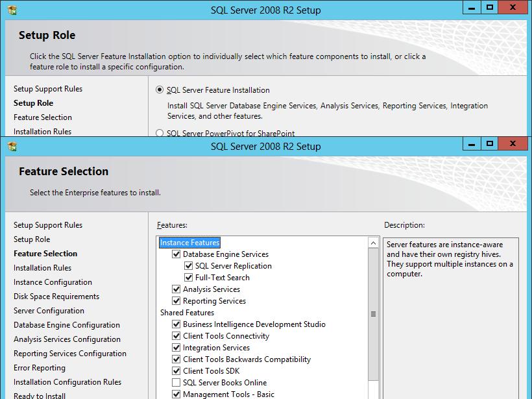The width and height of the screenshot is (532, 399).
Task: Click the setup icon in the Feature Selection window title bar
Action: 12,147
